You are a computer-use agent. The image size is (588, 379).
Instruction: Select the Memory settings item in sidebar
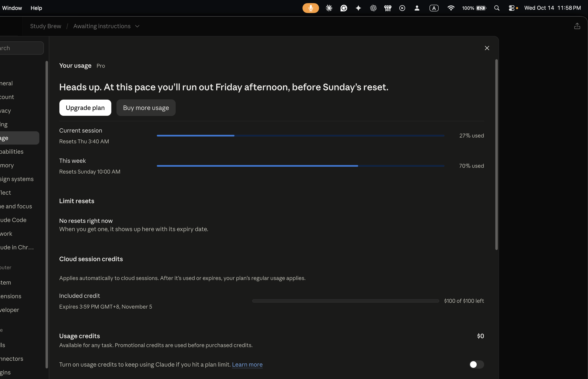tap(19, 165)
